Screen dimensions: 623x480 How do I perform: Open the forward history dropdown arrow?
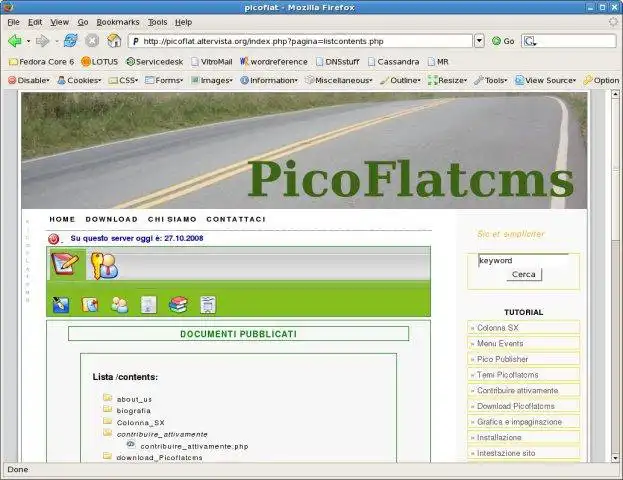coord(56,41)
